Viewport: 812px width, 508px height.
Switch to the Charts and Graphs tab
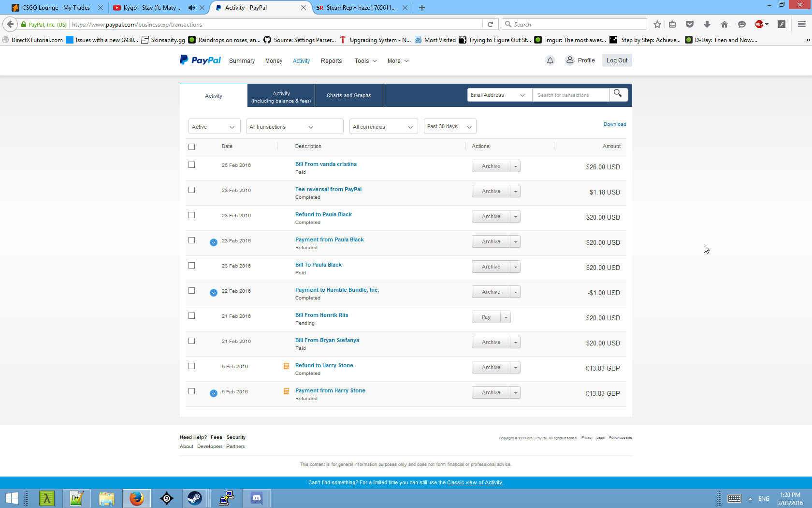point(348,96)
